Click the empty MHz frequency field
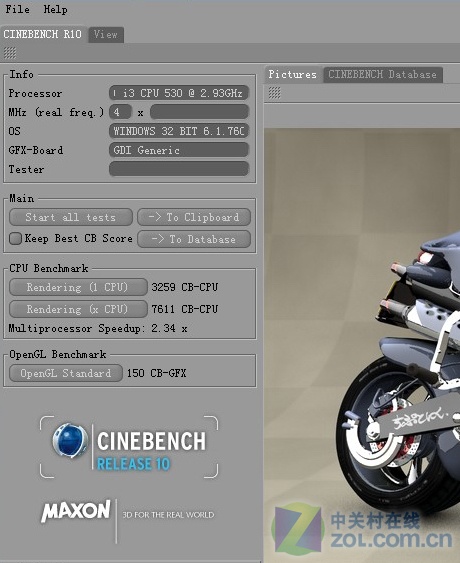This screenshot has width=460, height=563. click(199, 112)
